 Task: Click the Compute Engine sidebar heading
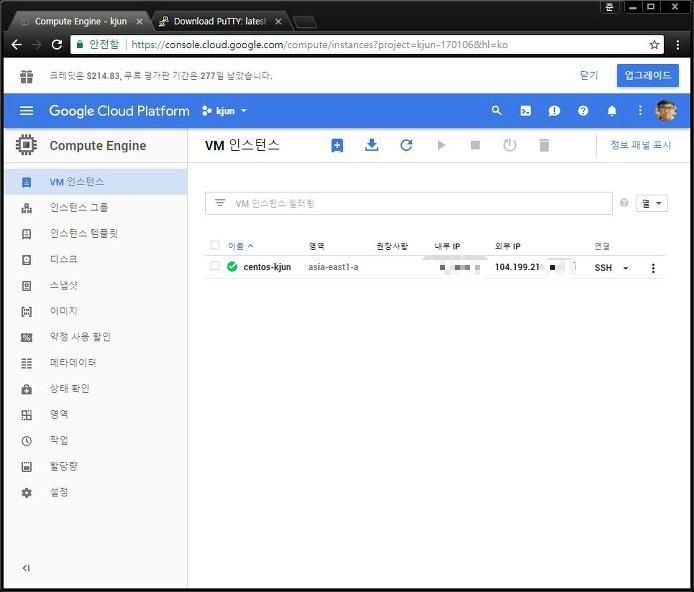(98, 146)
